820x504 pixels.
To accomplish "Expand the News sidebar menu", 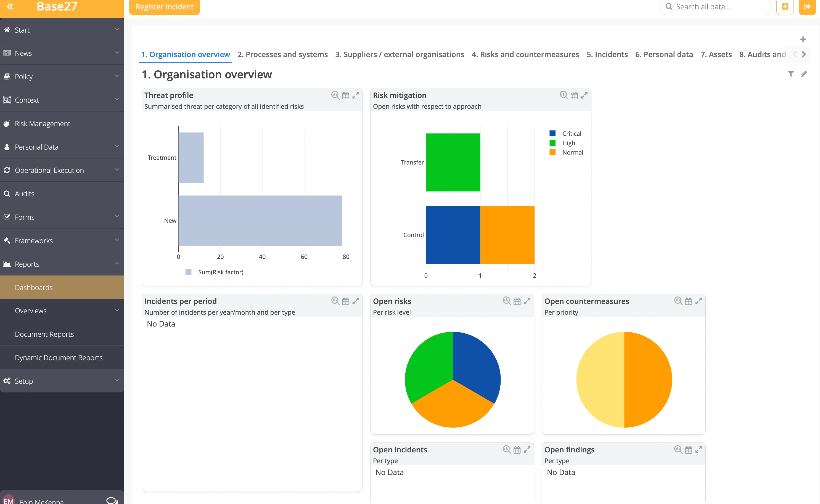I will pyautogui.click(x=62, y=53).
